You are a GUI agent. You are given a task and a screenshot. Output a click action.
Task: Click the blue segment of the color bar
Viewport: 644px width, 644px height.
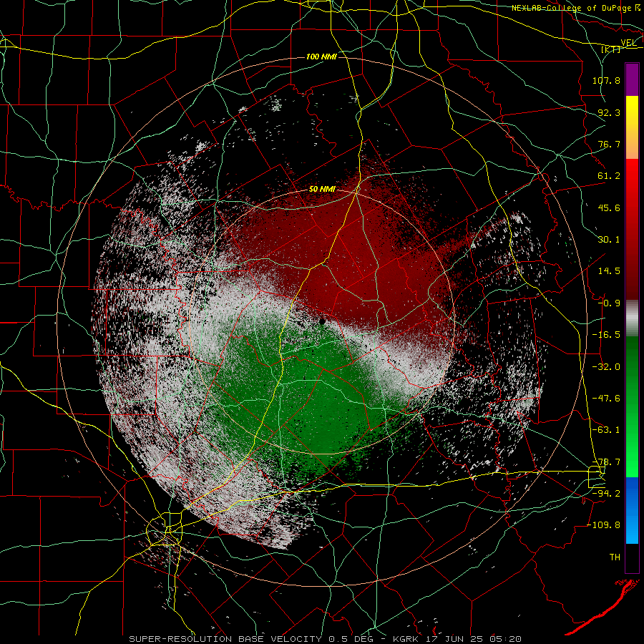(632, 510)
